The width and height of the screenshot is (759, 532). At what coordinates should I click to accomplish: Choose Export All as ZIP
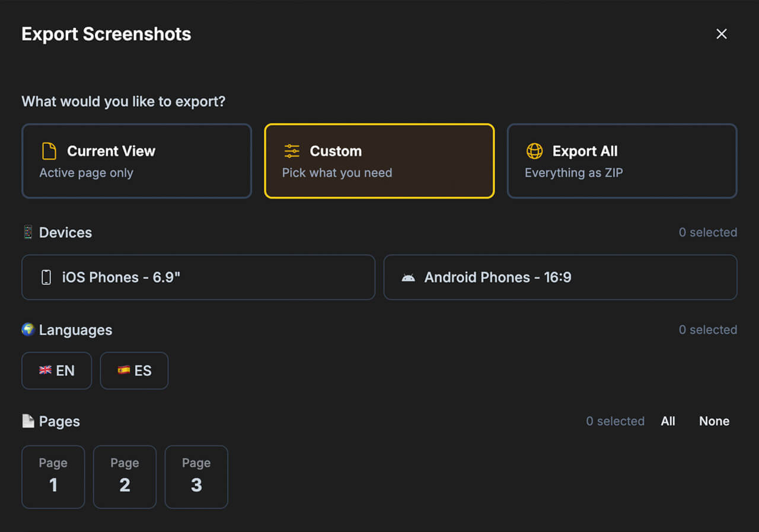click(x=621, y=161)
